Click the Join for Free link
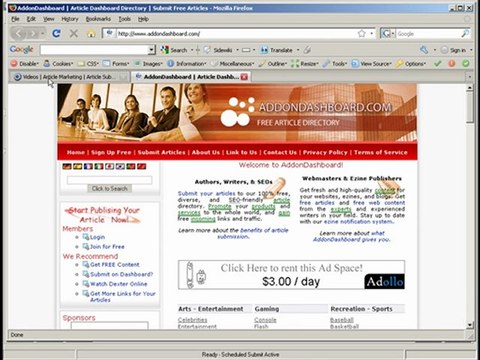 pyautogui.click(x=107, y=247)
